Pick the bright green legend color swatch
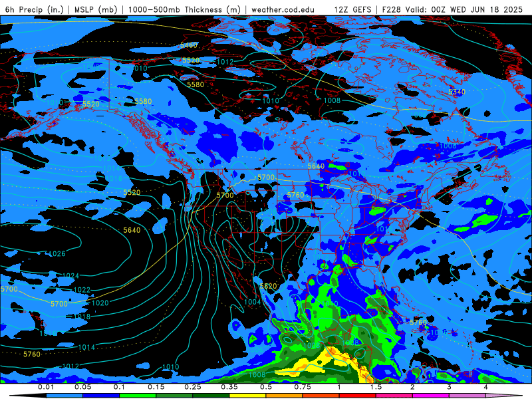Image resolution: width=532 pixels, height=399 pixels. pos(138,396)
